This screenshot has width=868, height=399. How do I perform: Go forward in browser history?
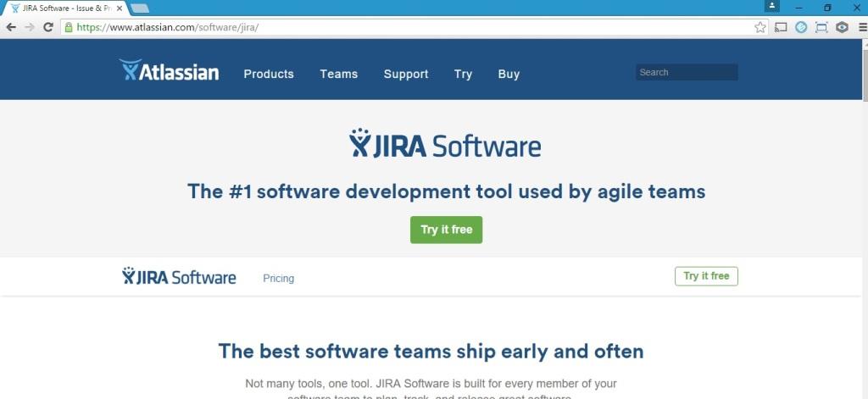pyautogui.click(x=30, y=27)
